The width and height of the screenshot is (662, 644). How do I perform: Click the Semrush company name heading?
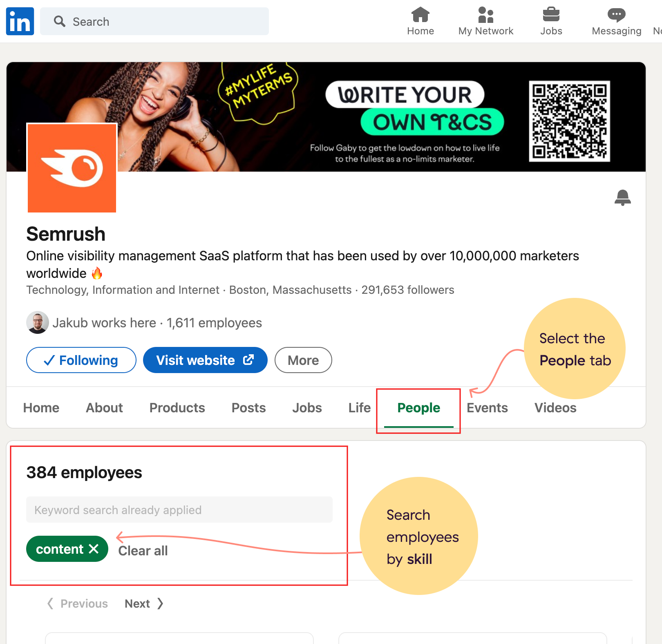pos(66,234)
